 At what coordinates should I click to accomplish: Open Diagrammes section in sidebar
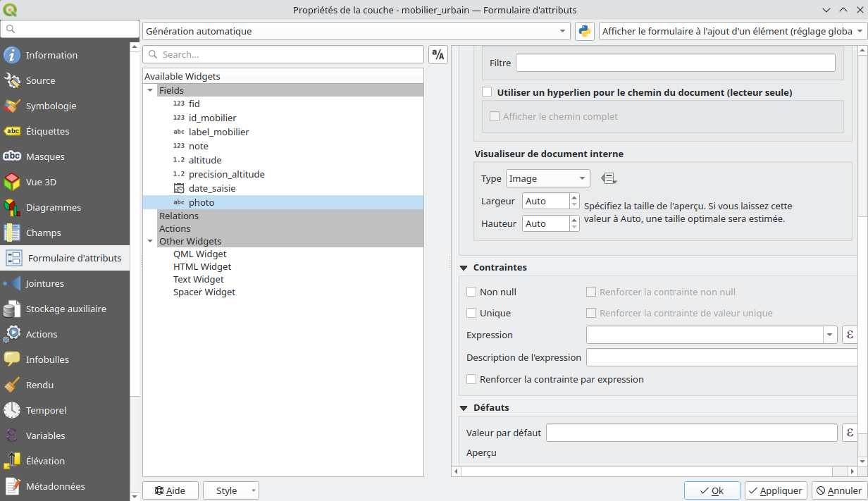[x=53, y=207]
